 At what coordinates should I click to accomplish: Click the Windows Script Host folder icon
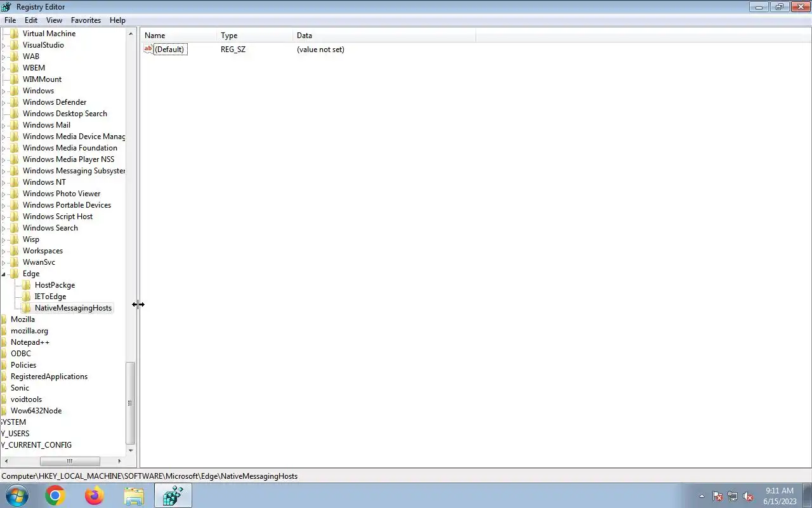15,217
